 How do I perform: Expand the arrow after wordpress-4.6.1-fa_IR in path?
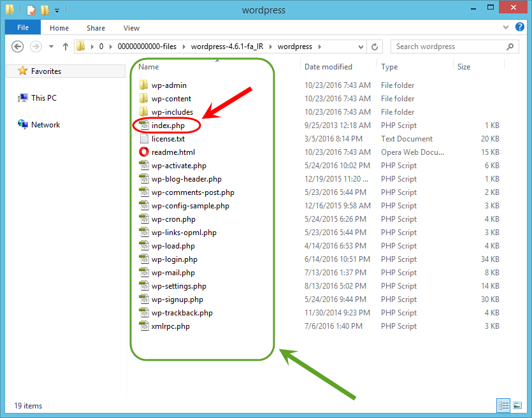click(271, 47)
